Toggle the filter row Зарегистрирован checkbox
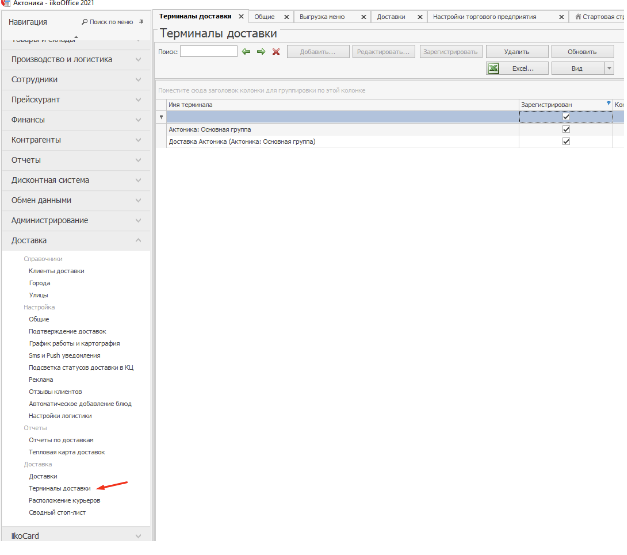Viewport: 627px width, 555px height. point(566,116)
